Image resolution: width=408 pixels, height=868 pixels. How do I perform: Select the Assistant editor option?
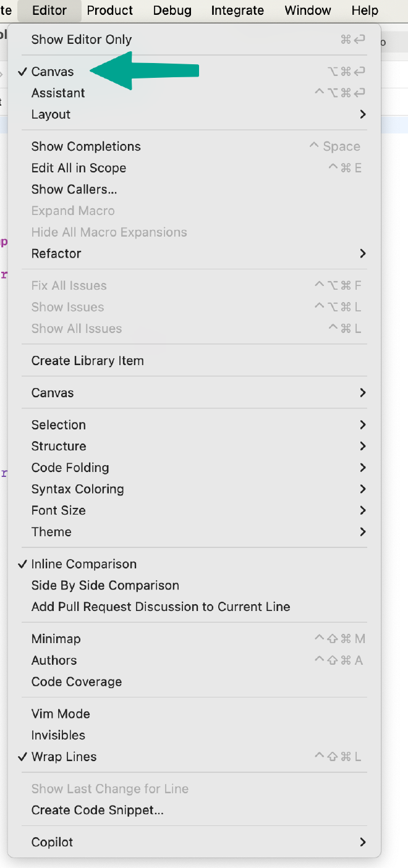pos(58,93)
